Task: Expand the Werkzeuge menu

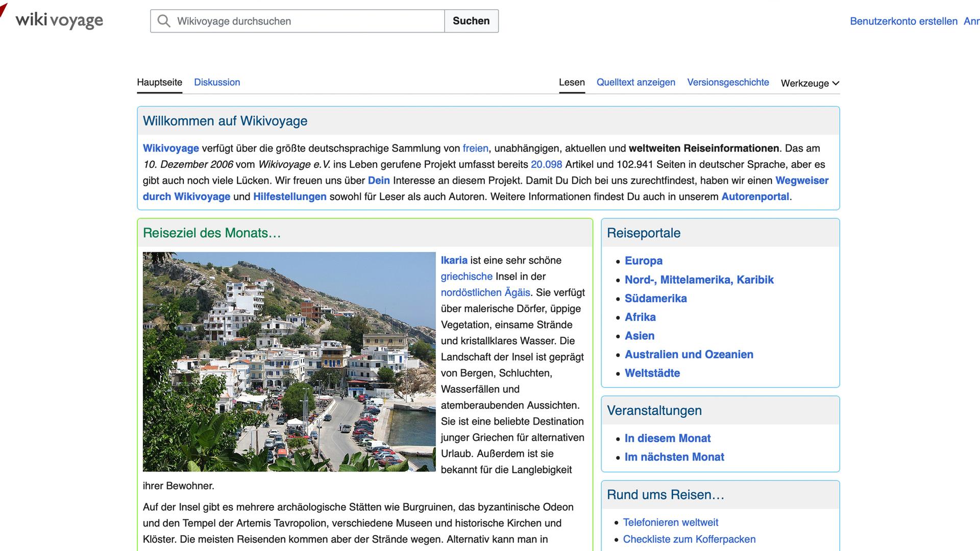Action: point(809,83)
